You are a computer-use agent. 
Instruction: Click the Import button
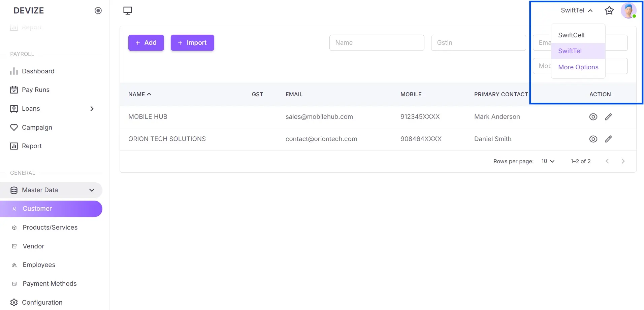(192, 43)
